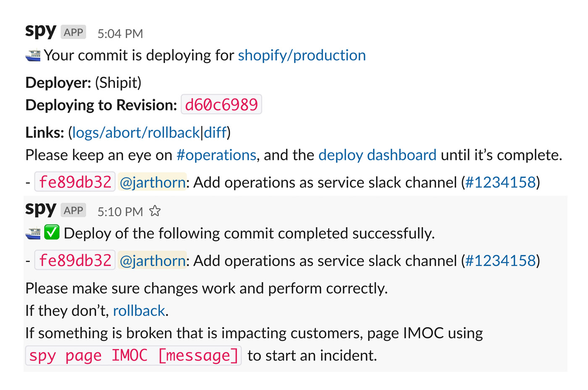Click the APP badge at 5:10 PM

[x=73, y=210]
